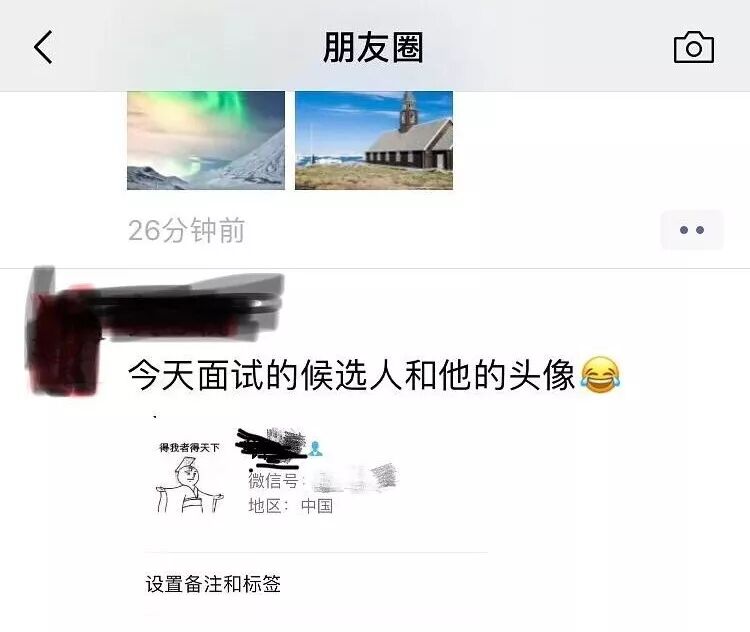Tap the back arrow icon
750x632 pixels.
(43, 47)
